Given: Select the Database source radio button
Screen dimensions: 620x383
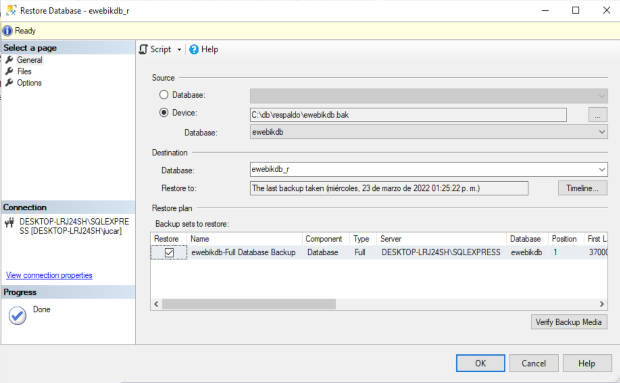Looking at the screenshot, I should point(164,95).
